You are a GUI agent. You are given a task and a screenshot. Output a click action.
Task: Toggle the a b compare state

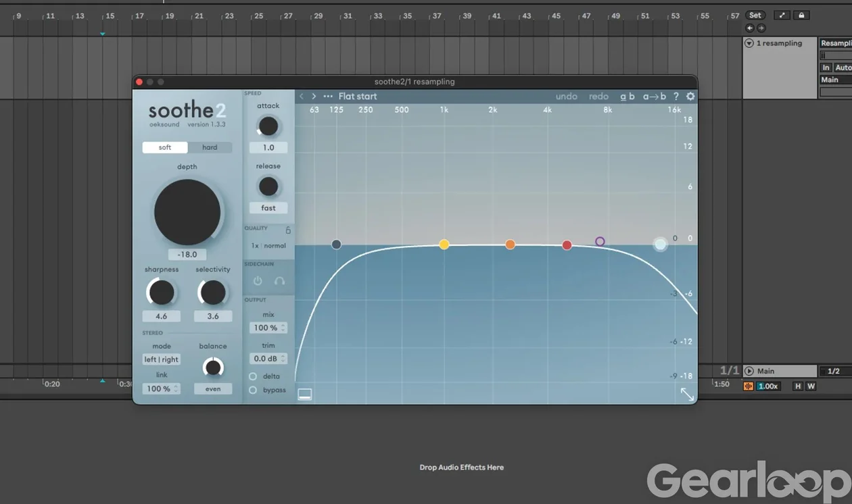[628, 97]
